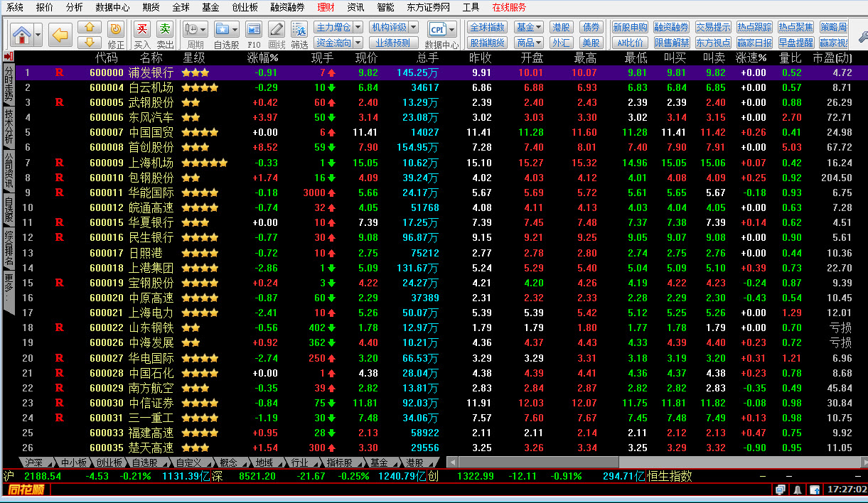The height and width of the screenshot is (503, 868).
Task: Select the 画线 drawing pencil tool
Action: coord(277,29)
